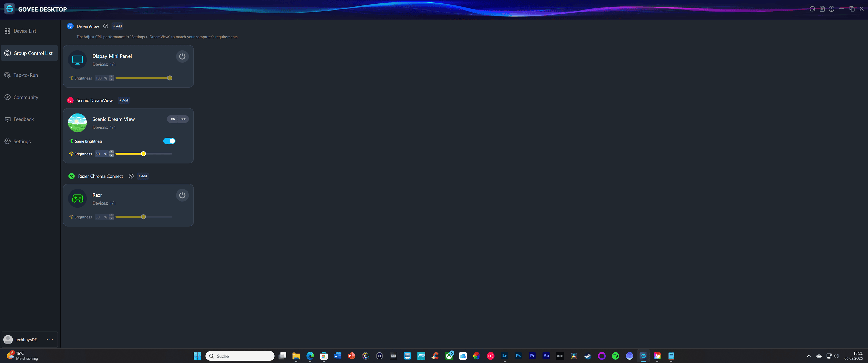Click the Suche search box in taskbar
The width and height of the screenshot is (868, 363).
coord(240,356)
